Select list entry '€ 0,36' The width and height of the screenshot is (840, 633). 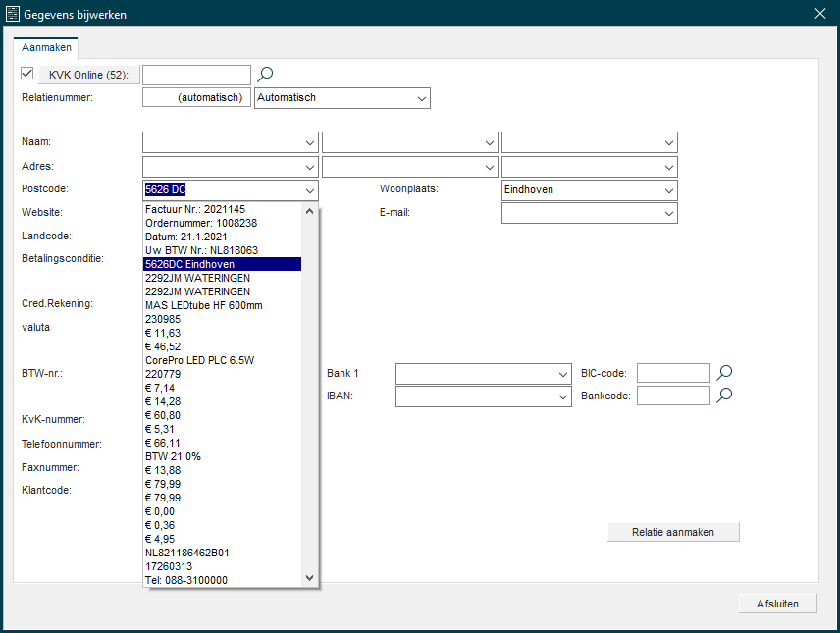[223, 525]
